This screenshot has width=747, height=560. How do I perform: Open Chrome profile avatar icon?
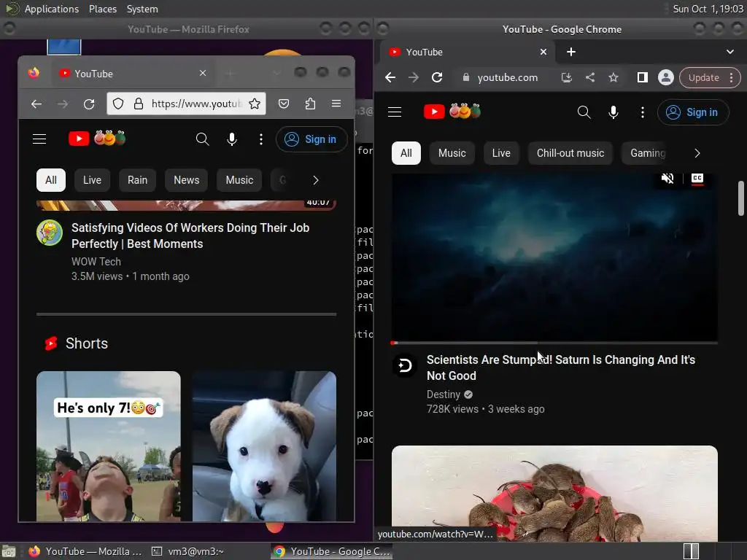coord(665,77)
